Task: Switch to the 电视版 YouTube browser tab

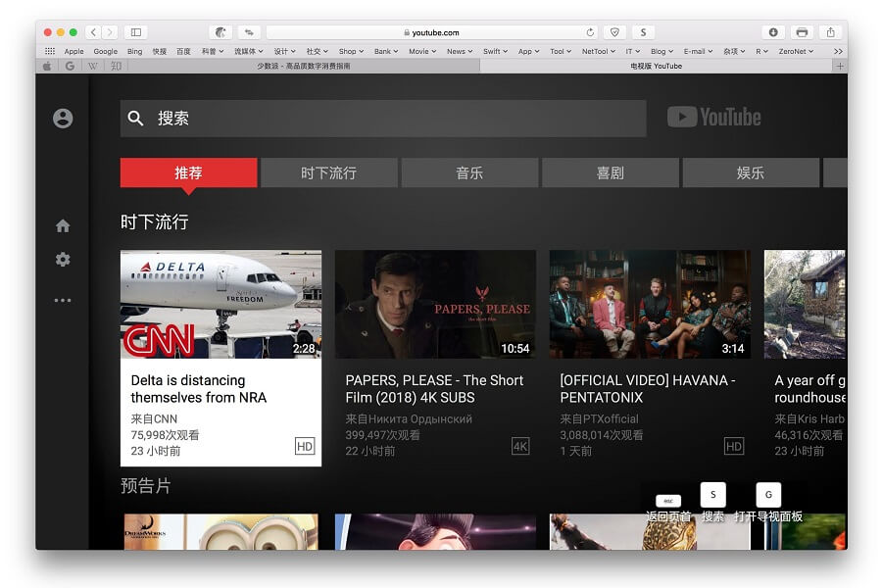Action: [656, 66]
